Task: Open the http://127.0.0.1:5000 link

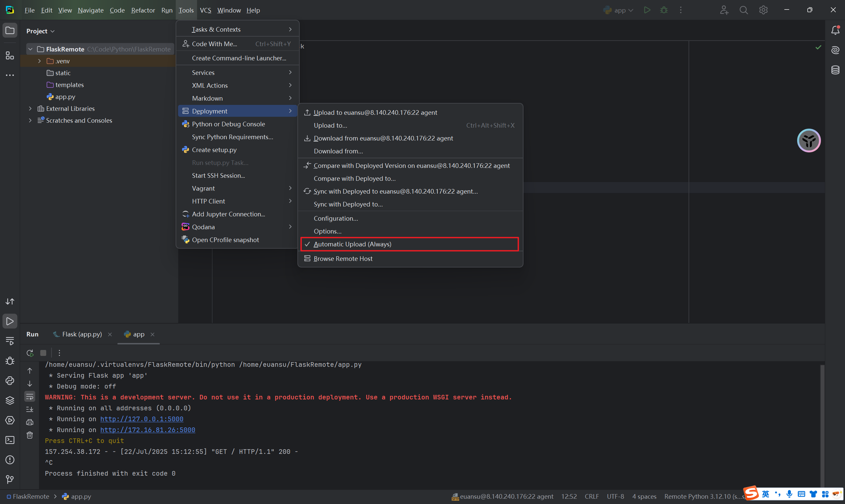Action: (x=142, y=419)
